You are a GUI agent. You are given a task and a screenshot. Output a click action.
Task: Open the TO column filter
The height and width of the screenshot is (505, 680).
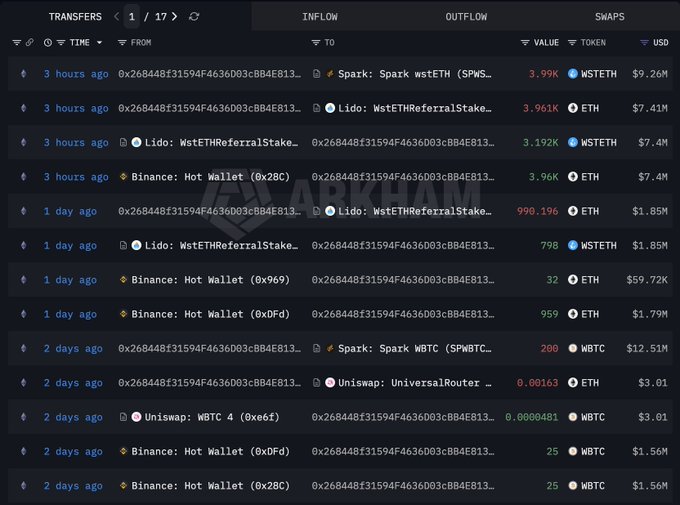click(x=316, y=43)
